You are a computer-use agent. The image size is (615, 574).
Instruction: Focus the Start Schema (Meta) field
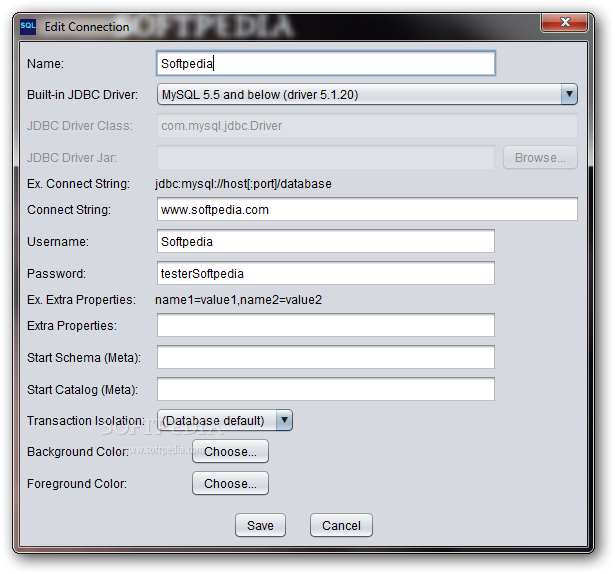click(326, 357)
